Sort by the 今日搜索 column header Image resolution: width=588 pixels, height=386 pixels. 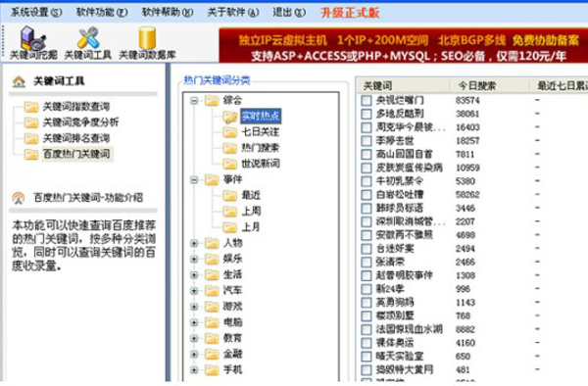(x=489, y=86)
